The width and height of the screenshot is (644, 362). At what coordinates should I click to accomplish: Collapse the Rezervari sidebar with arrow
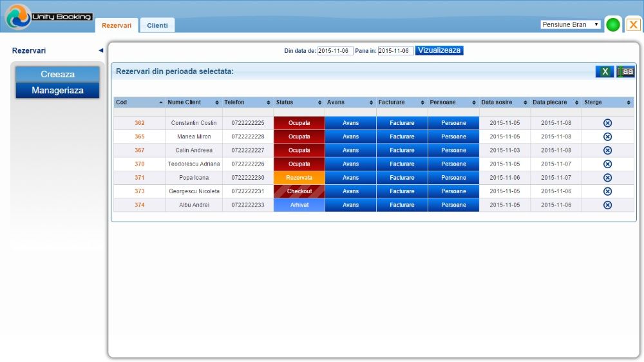click(100, 50)
